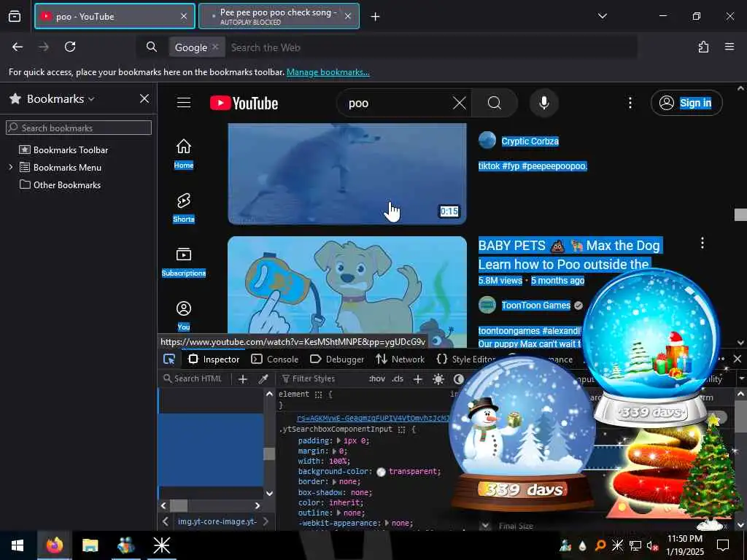Open the notification center icon
Viewport: 747px width, 560px height.
click(x=723, y=545)
